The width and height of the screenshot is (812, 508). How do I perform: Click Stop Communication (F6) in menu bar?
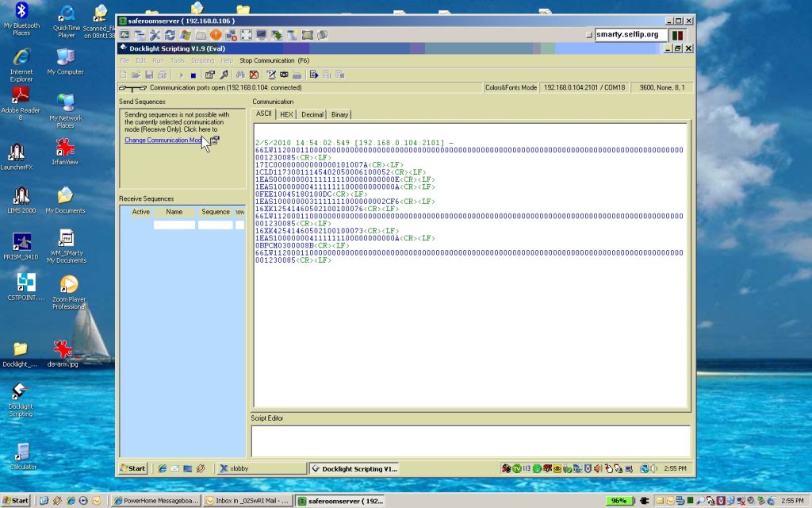pyautogui.click(x=274, y=60)
